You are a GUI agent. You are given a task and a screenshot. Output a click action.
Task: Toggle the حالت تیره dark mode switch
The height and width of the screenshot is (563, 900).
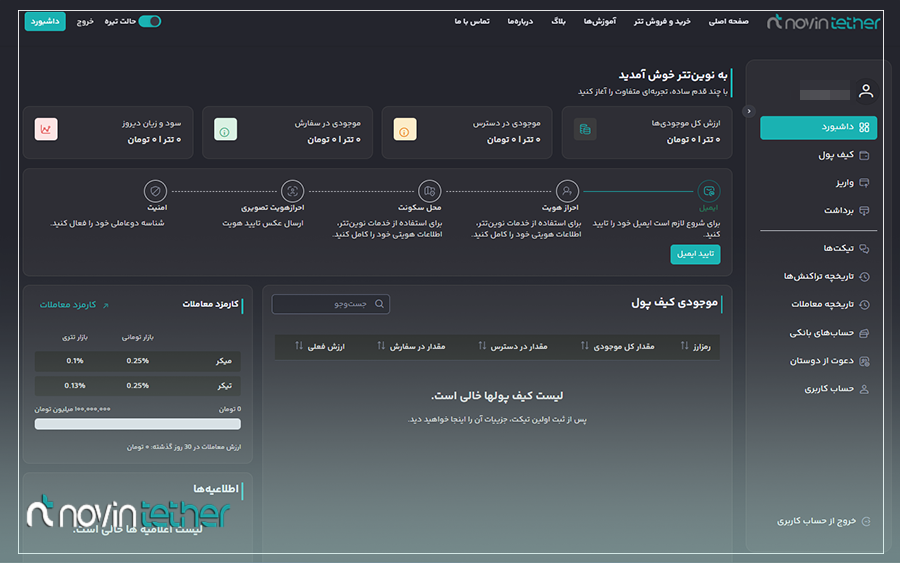[x=150, y=21]
